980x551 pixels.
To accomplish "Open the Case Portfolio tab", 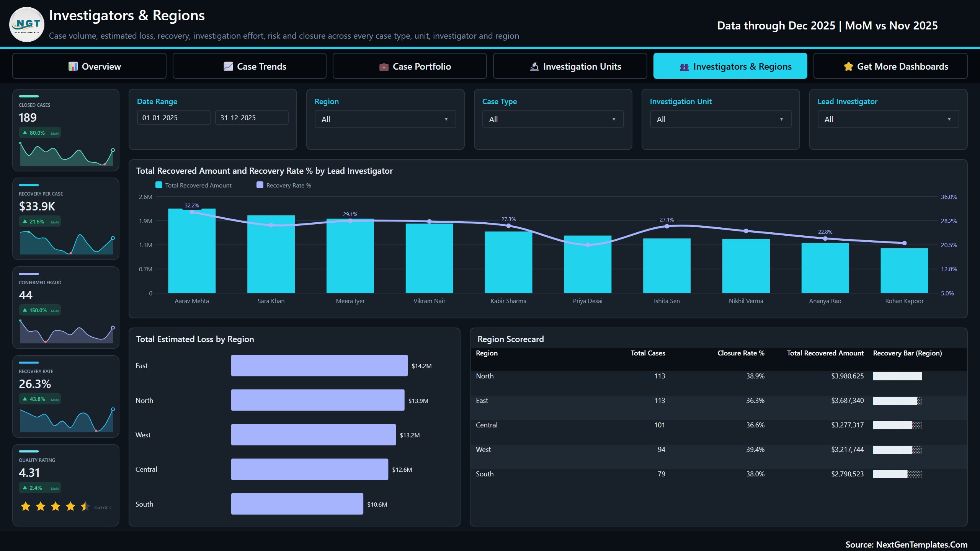I will tap(410, 66).
